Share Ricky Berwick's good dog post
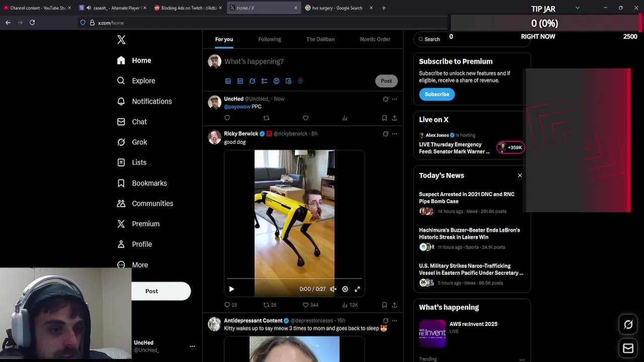Viewport: 644px width, 362px height. click(x=394, y=305)
